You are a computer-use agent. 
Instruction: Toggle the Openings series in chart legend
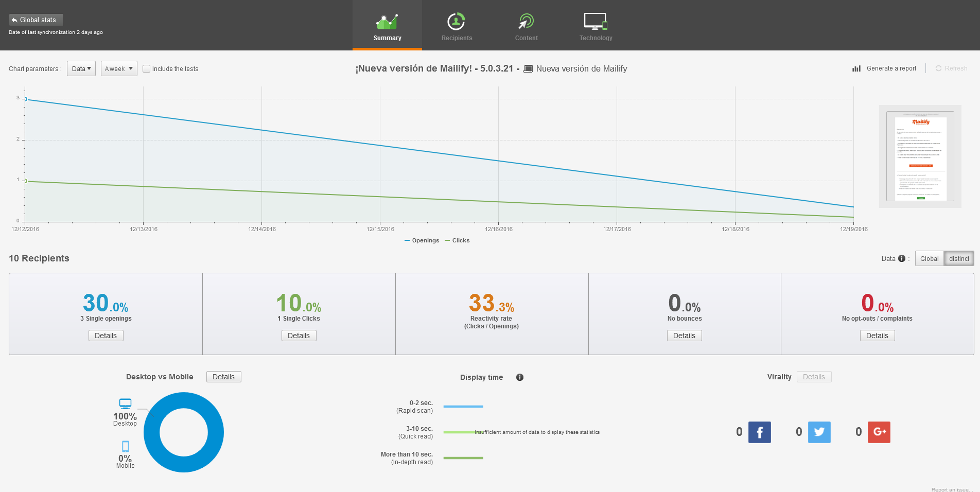click(422, 240)
